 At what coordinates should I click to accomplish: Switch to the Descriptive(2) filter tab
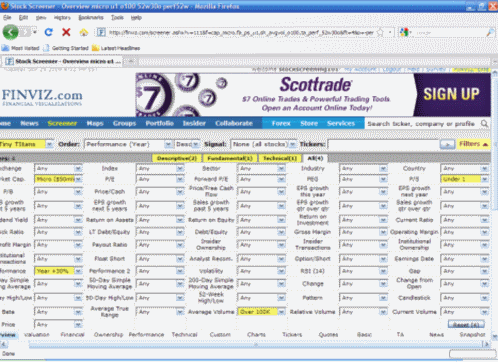[x=177, y=158]
